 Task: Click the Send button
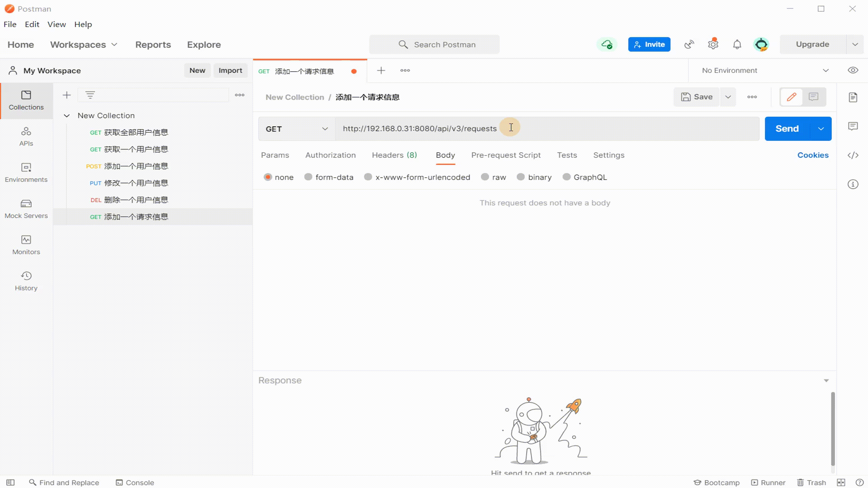click(787, 129)
